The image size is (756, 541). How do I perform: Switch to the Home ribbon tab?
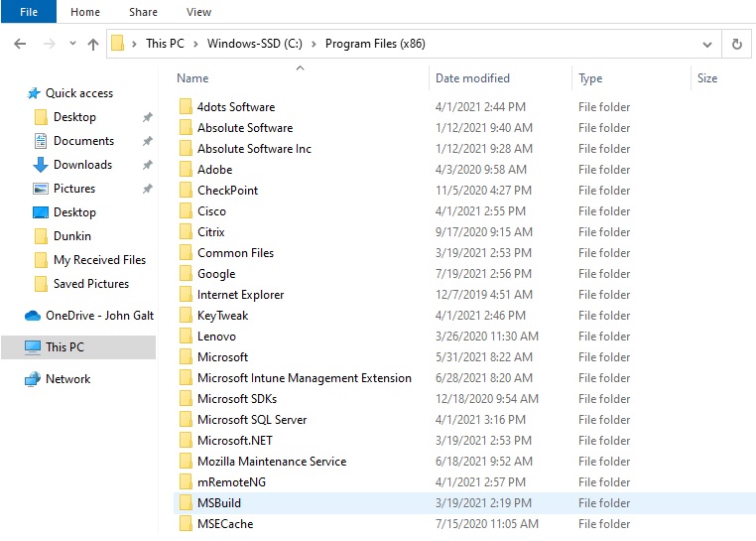tap(85, 12)
